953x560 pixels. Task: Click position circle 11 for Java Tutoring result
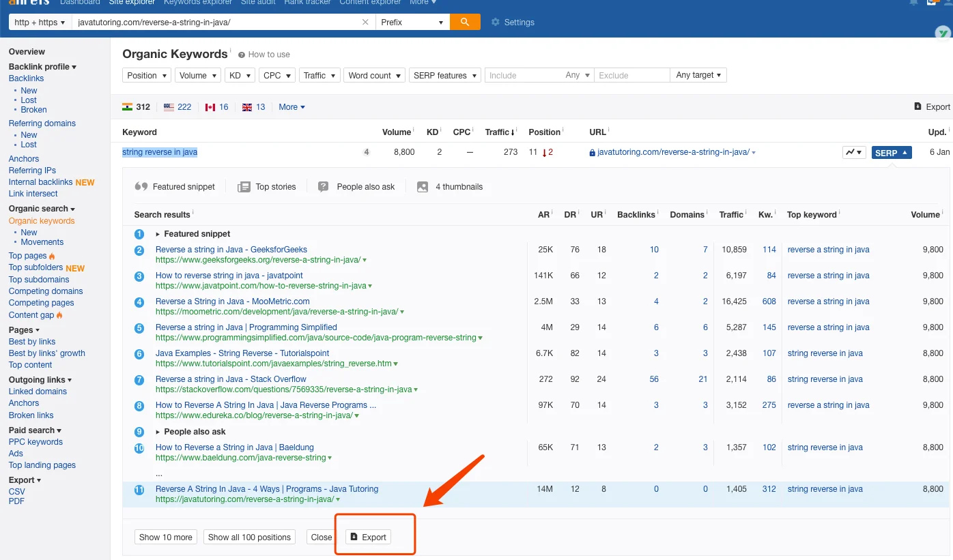pos(139,490)
